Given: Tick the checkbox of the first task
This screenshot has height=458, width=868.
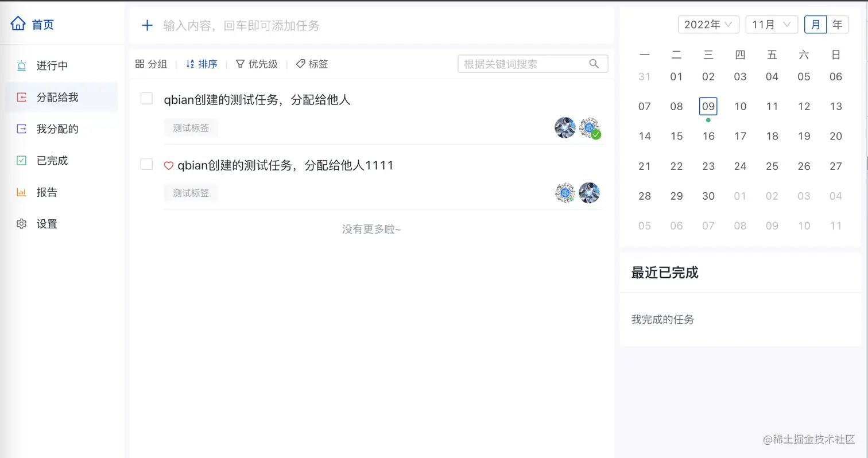Looking at the screenshot, I should (x=146, y=98).
